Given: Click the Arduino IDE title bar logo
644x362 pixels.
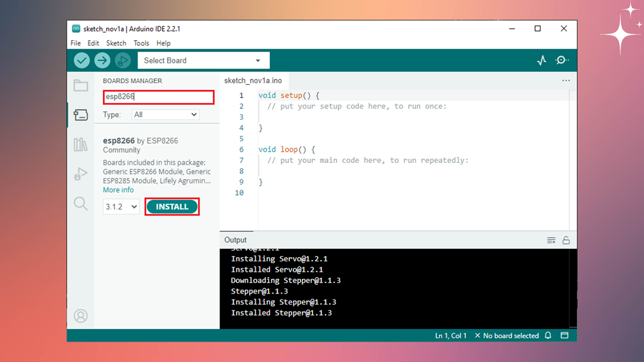Looking at the screenshot, I should [76, 28].
